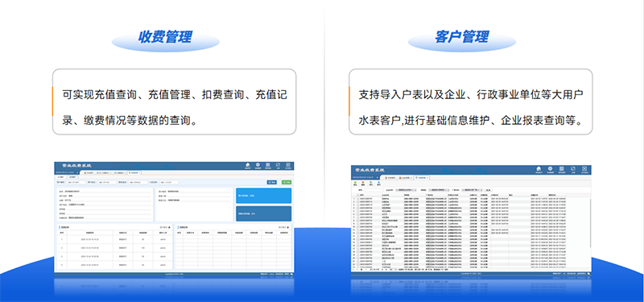Select the active green-icon tab in the billing screenshot
Viewport: 644px width, 302px height.
pyautogui.click(x=134, y=172)
